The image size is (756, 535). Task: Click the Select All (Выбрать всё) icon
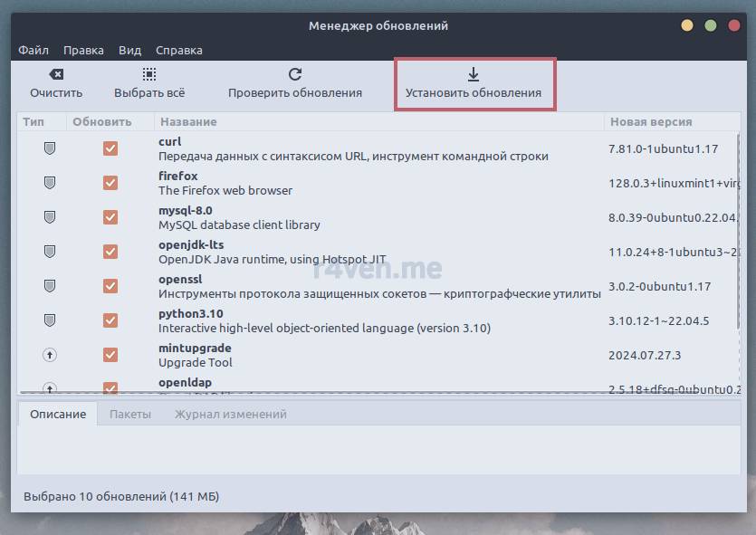coord(149,74)
